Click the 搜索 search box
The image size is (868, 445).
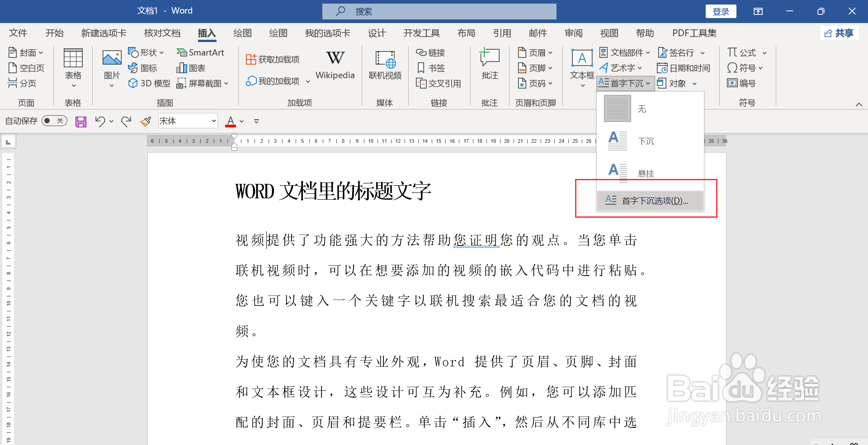point(439,11)
